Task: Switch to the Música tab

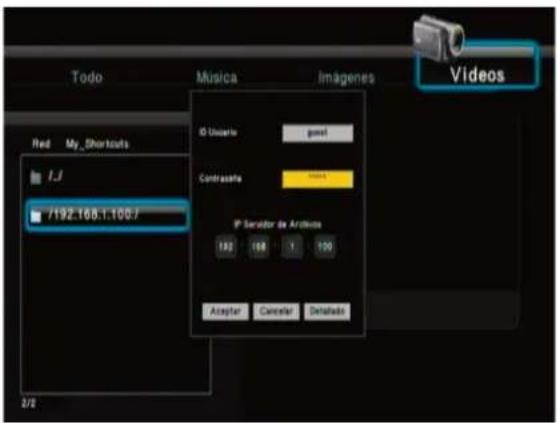Action: [217, 77]
